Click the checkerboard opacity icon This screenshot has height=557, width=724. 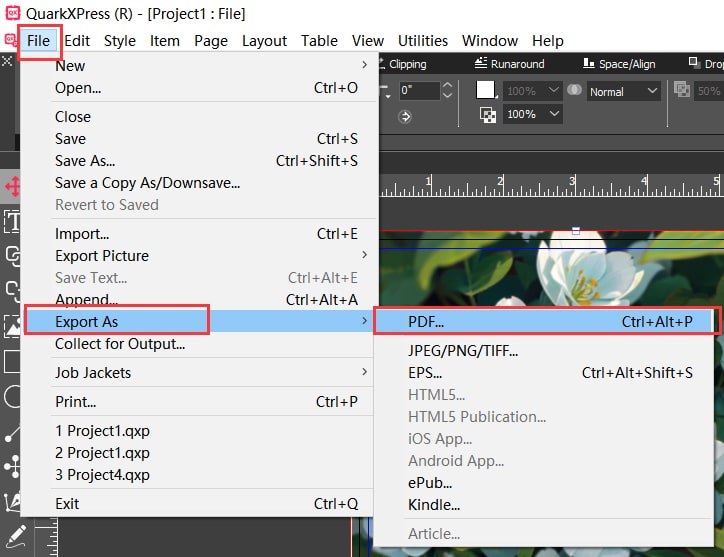pos(488,115)
